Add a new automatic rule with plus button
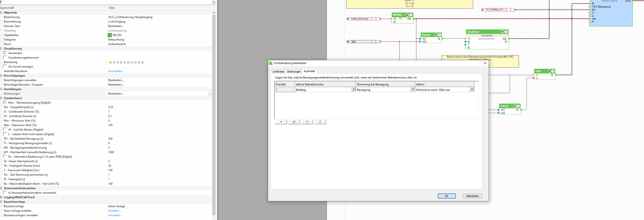 (x=281, y=122)
